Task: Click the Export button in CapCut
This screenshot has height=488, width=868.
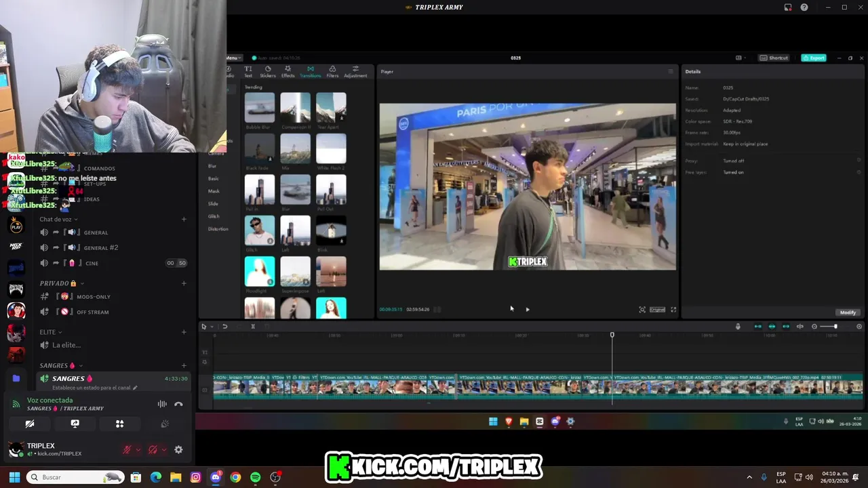Action: pyautogui.click(x=814, y=58)
